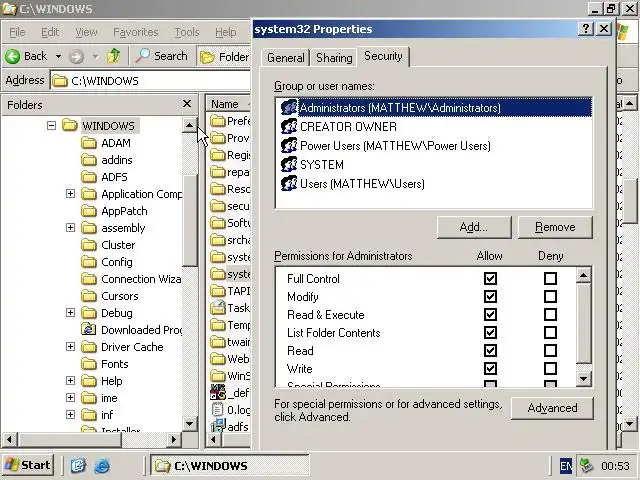Click the C:\WINDOWS taskbar button

coord(230,466)
